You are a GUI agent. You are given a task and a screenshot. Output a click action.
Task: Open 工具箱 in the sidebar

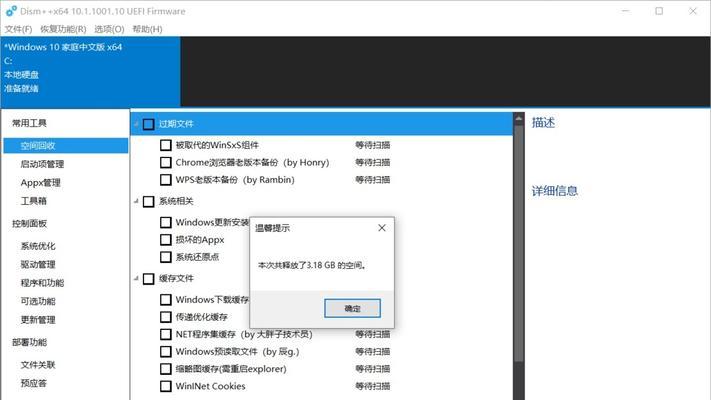[x=34, y=201]
